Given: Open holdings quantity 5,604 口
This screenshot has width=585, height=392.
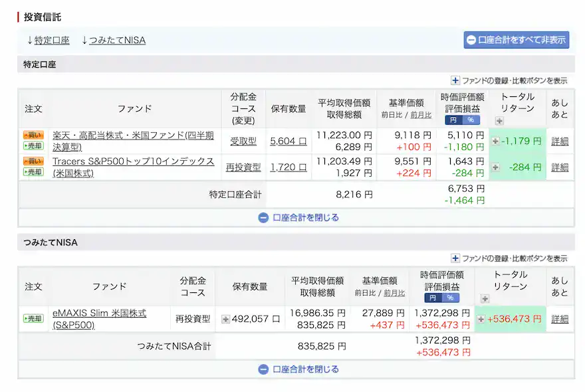Looking at the screenshot, I should (289, 141).
